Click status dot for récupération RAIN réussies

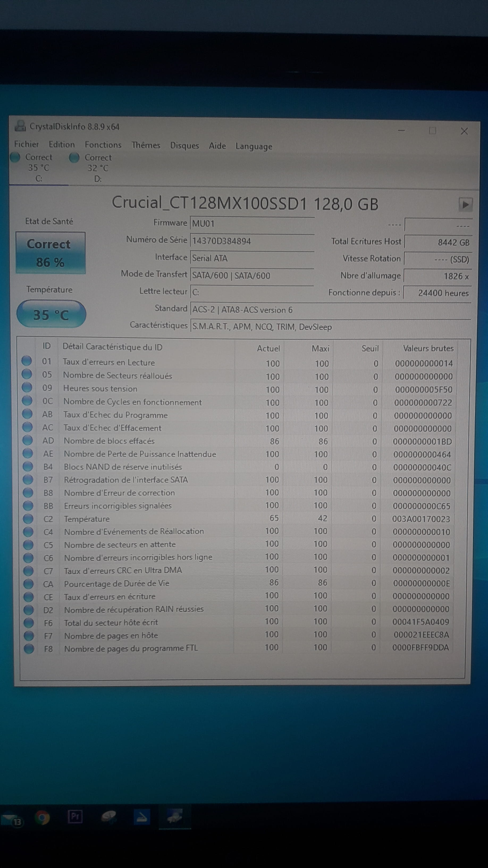click(x=29, y=610)
